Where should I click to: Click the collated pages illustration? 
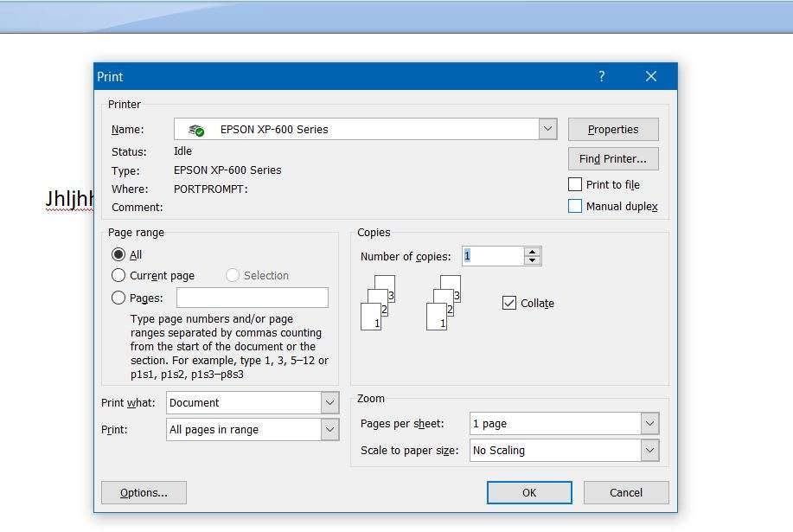click(444, 303)
